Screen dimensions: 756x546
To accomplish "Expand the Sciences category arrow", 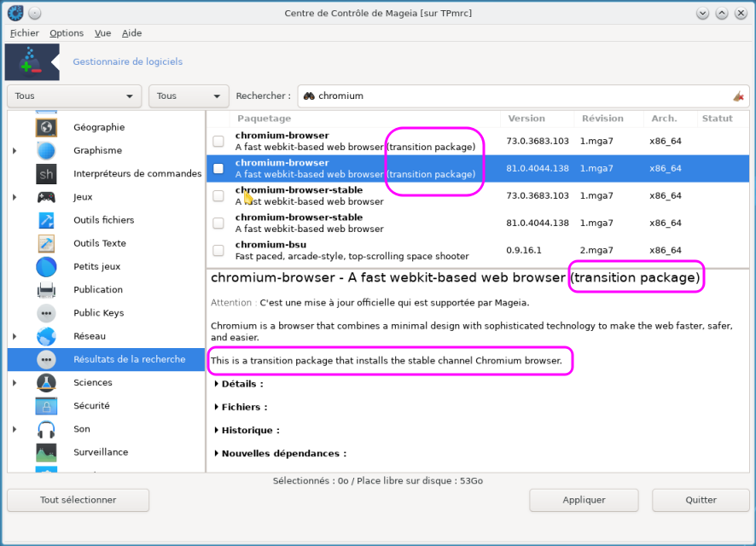I will pyautogui.click(x=15, y=383).
